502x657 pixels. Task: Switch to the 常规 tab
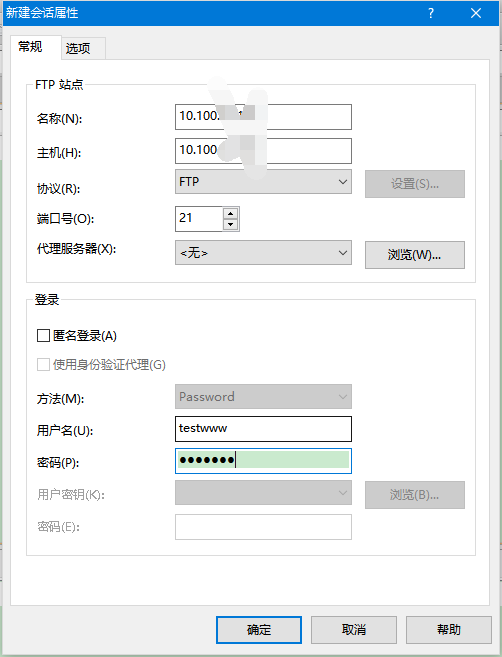tap(36, 47)
